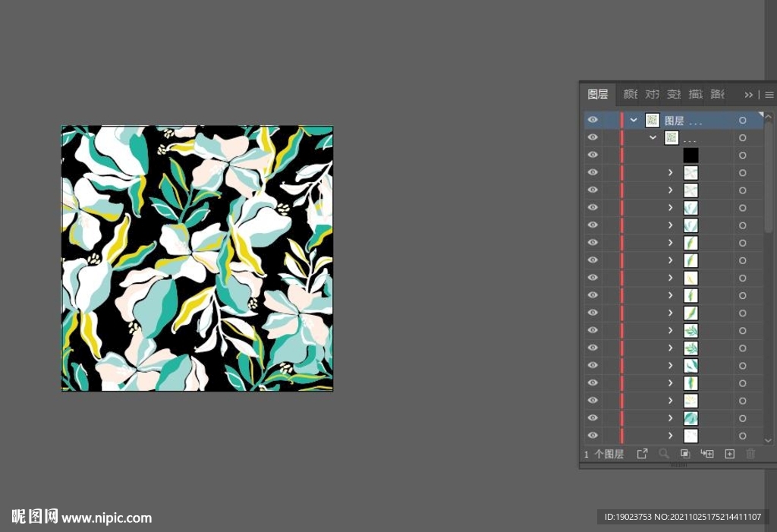Click the Collect for Export icon
Screen dimensions: 777x532
tap(642, 454)
